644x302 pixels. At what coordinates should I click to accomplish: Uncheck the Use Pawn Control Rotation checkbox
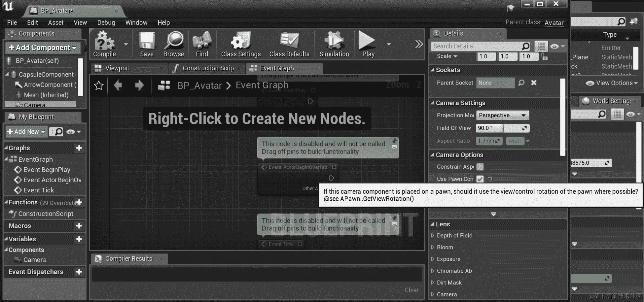480,179
